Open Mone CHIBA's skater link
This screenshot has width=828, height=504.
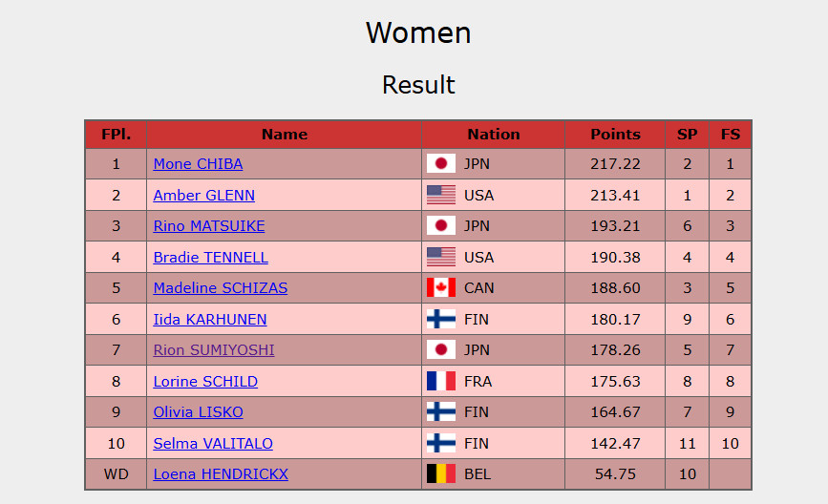(198, 164)
